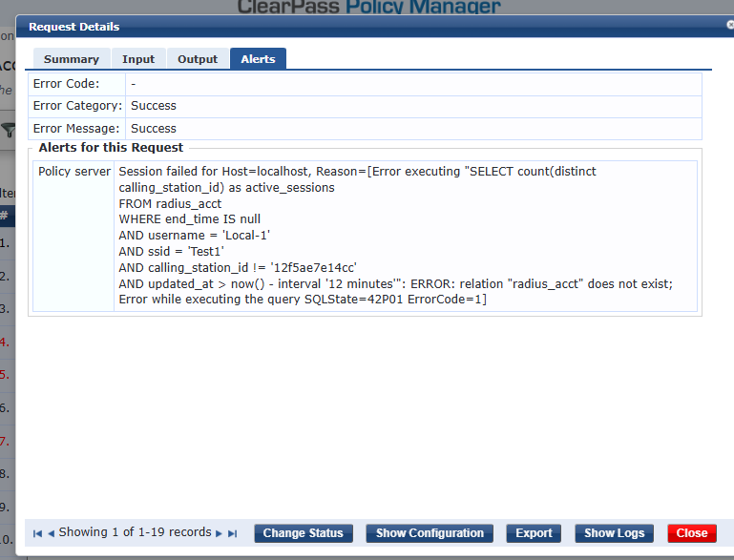Click Show Configuration button
The height and width of the screenshot is (560, 734).
tap(430, 533)
